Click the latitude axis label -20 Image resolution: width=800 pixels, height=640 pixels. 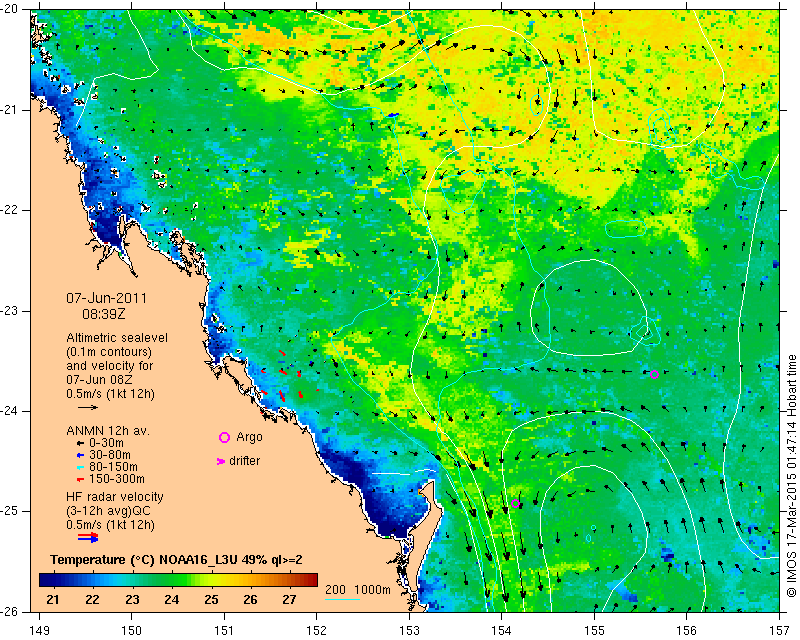point(9,9)
